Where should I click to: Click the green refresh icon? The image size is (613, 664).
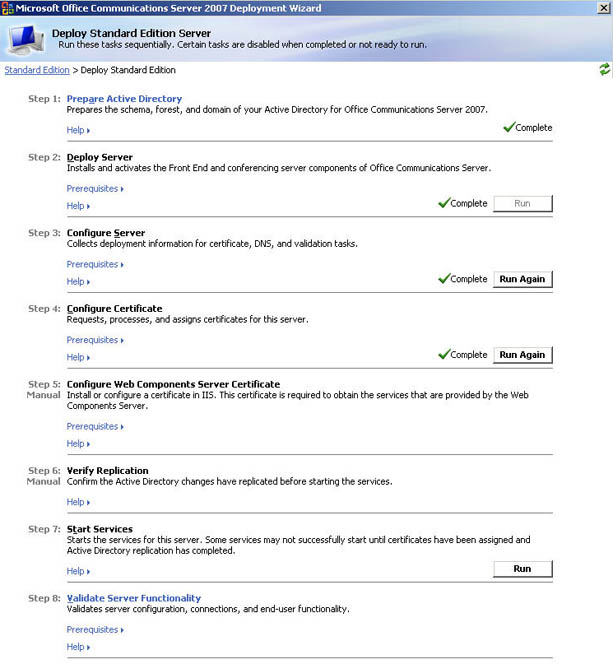pyautogui.click(x=604, y=69)
